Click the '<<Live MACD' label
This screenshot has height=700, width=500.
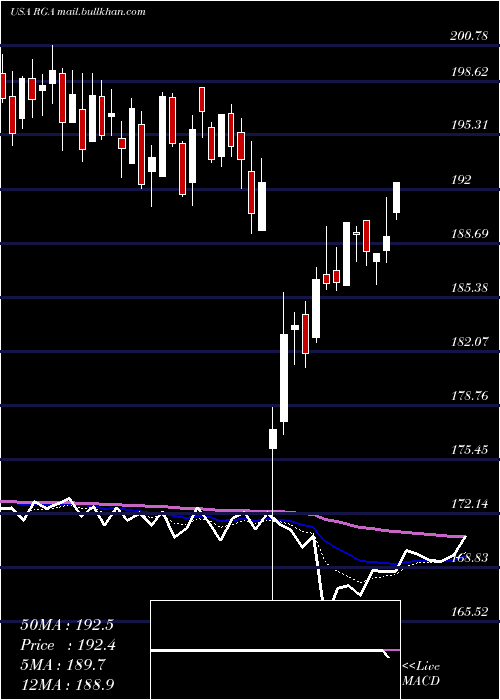click(421, 674)
